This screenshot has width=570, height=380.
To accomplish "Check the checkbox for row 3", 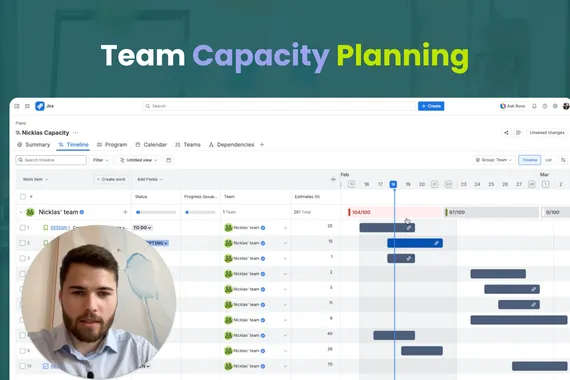I will coord(23,258).
